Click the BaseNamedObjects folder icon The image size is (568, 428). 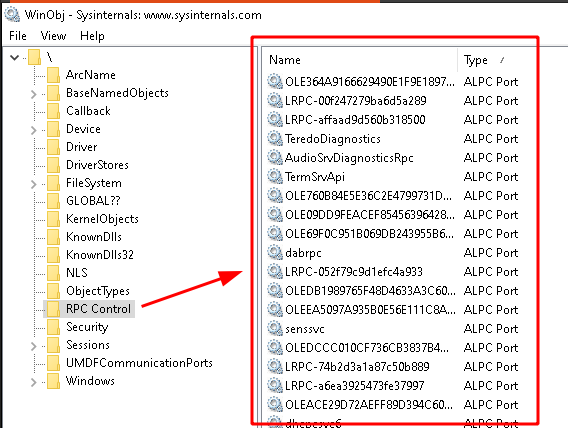click(x=53, y=93)
